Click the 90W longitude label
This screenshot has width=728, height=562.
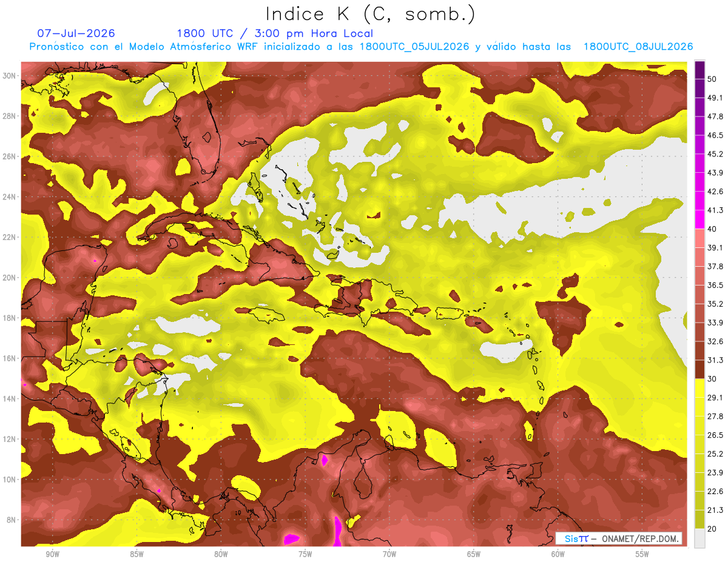click(x=52, y=554)
